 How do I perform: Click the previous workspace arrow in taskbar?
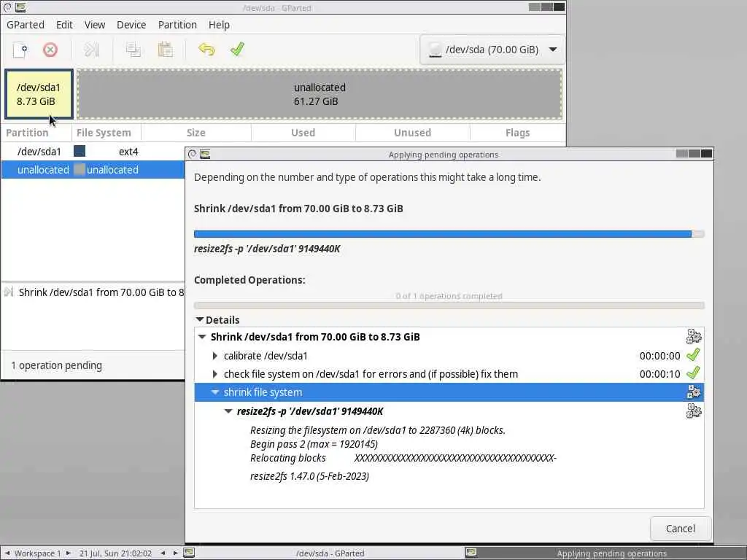click(x=7, y=553)
